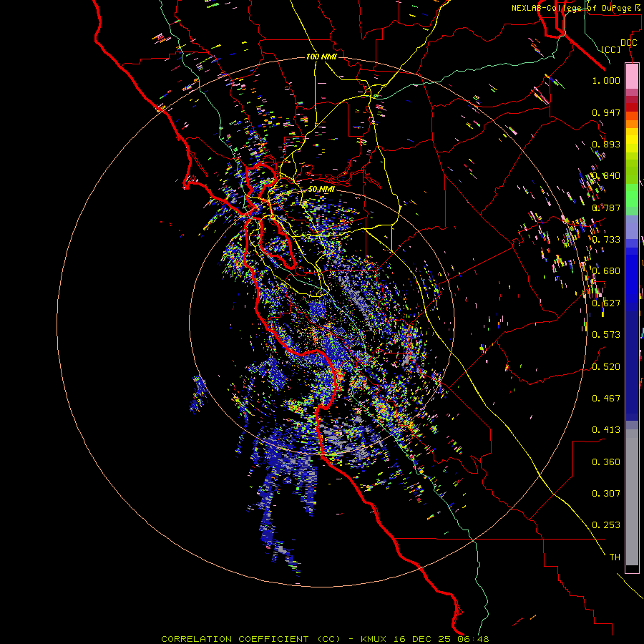
Task: Click the Correlation Coefficient KMUX caption text
Action: click(325, 639)
